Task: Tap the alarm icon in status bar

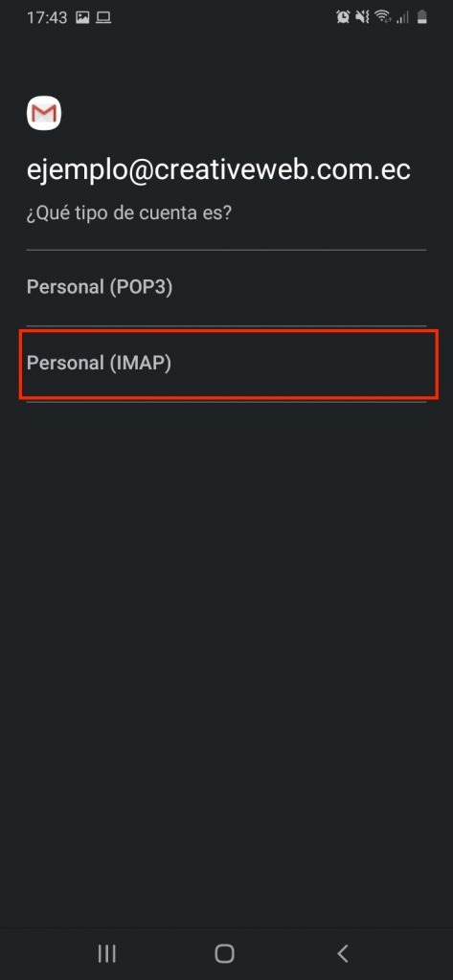Action: point(343,17)
